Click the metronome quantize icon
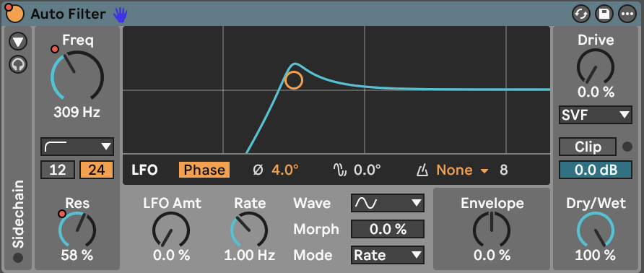644x273 pixels. point(422,170)
